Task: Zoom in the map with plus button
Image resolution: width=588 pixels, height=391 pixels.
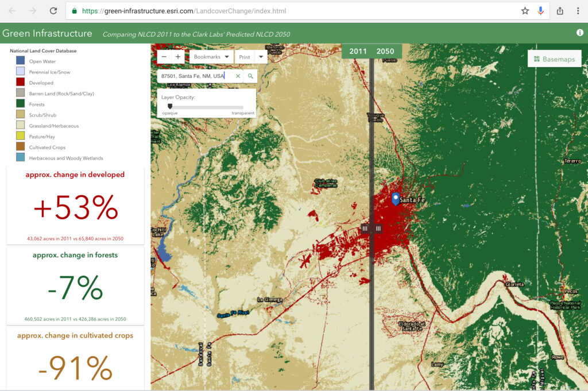Action: tap(178, 57)
